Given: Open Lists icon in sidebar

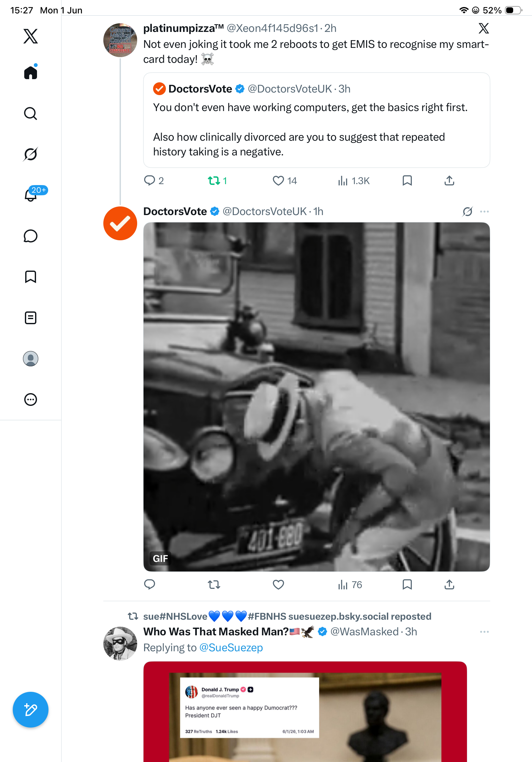Looking at the screenshot, I should pos(31,317).
